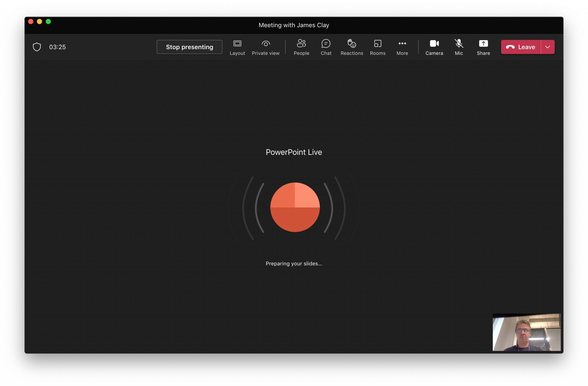Unmute the Mic

pos(459,47)
